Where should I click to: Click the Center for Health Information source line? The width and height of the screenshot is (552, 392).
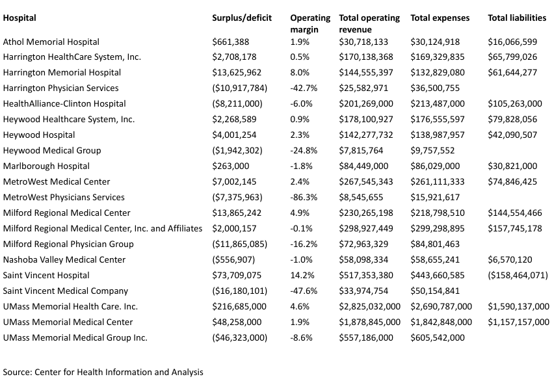pyautogui.click(x=103, y=372)
